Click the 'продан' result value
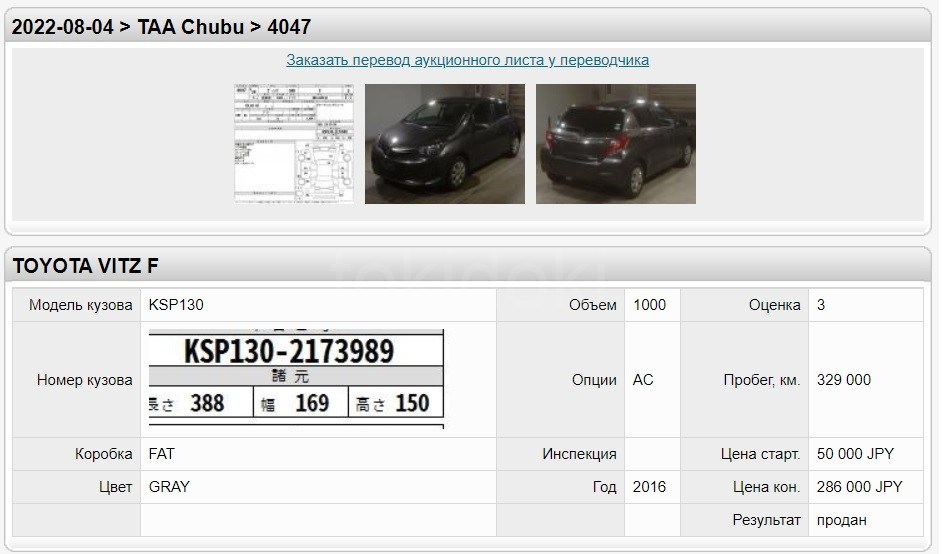 842,520
